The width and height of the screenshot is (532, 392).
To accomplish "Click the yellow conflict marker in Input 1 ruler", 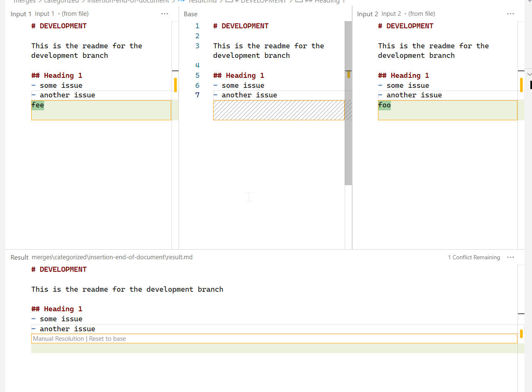I will pos(175,85).
